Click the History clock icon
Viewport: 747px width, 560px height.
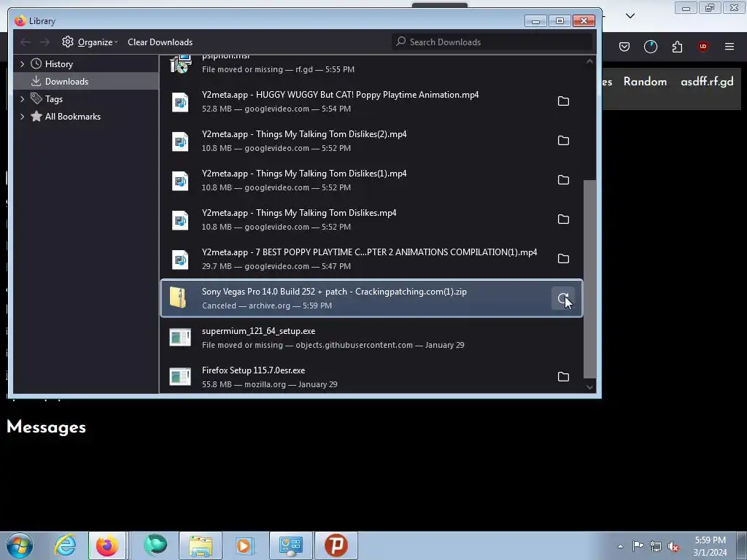pos(36,63)
